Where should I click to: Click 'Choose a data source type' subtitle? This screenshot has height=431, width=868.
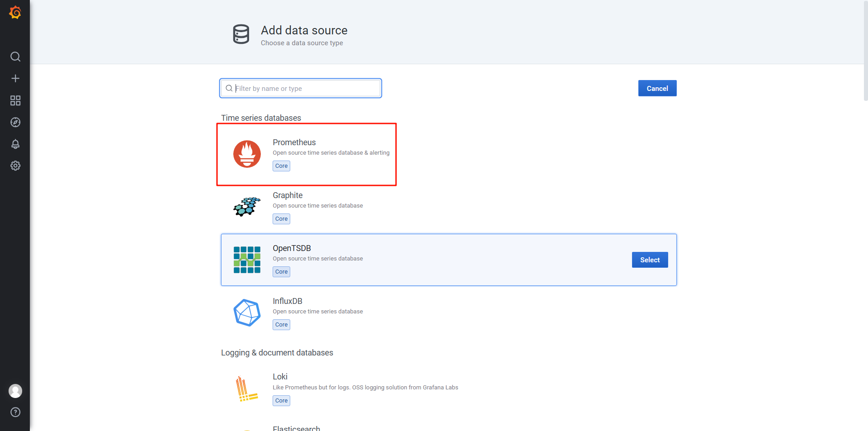302,43
